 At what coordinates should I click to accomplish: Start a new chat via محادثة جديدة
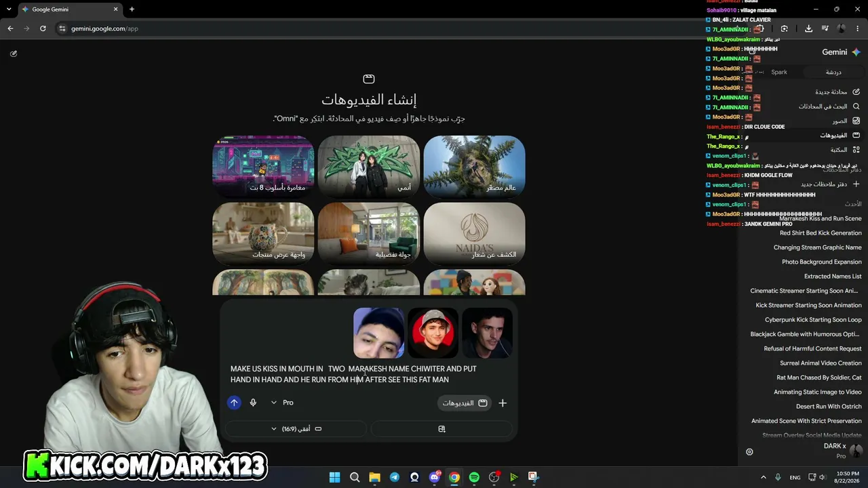click(837, 91)
